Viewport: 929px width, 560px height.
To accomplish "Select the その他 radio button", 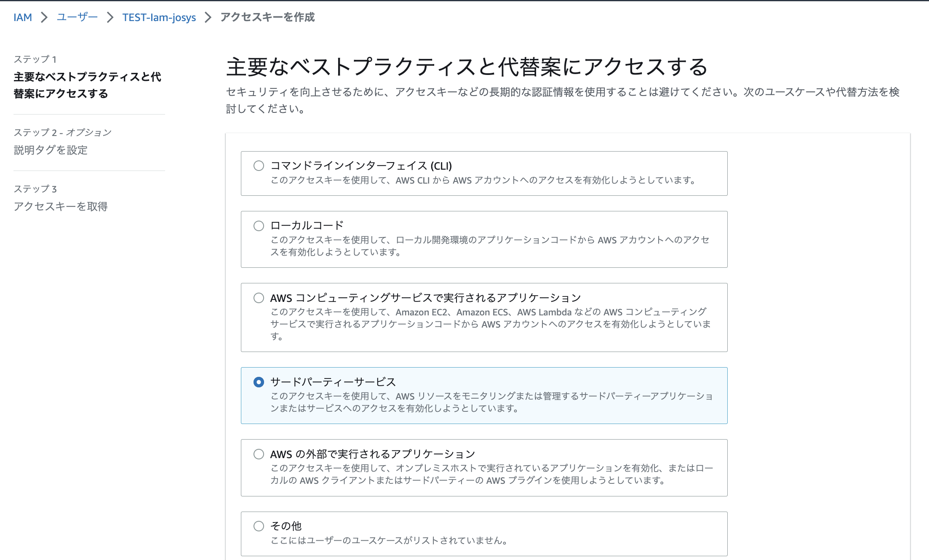I will tap(259, 526).
